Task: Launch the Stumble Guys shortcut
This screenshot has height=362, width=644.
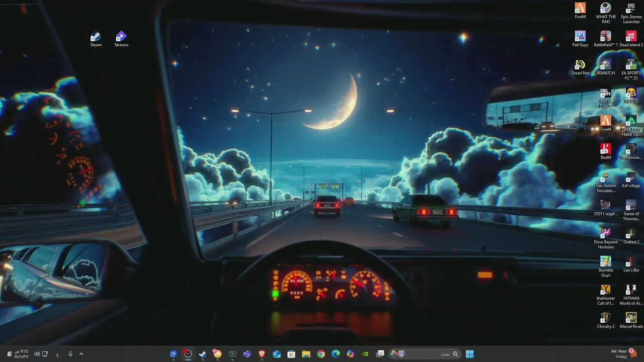Action: 606,266
